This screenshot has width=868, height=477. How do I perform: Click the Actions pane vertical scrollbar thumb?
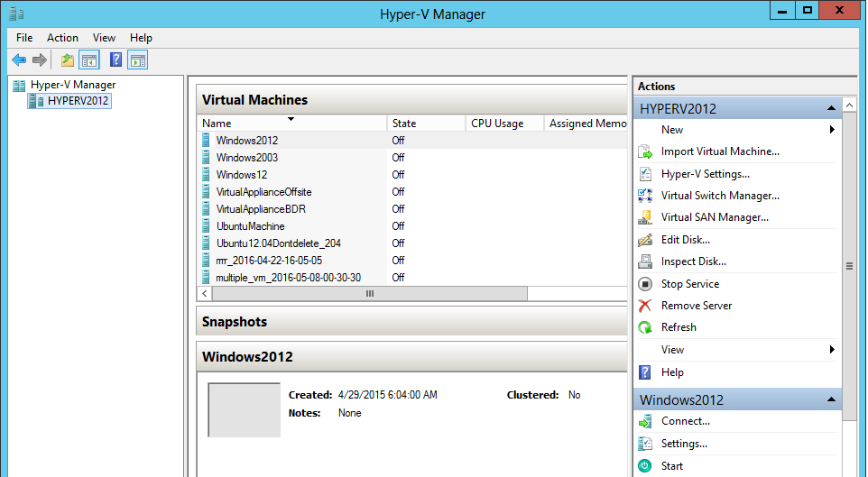(x=849, y=266)
